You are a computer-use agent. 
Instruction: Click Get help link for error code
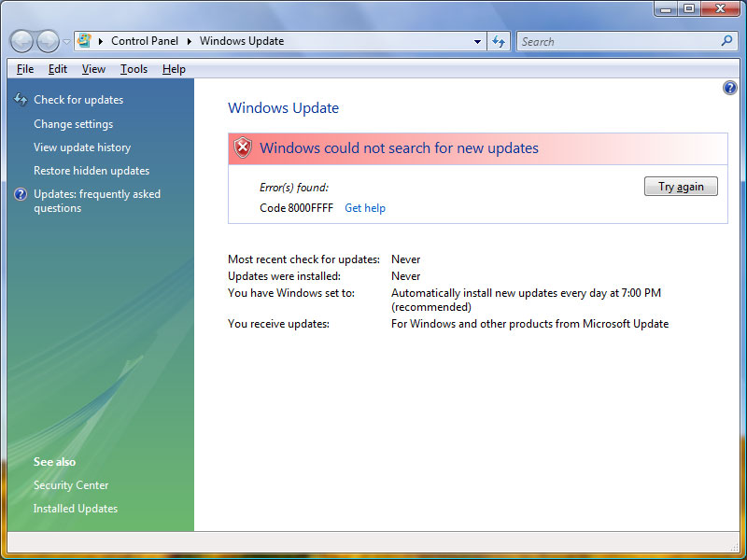(365, 208)
